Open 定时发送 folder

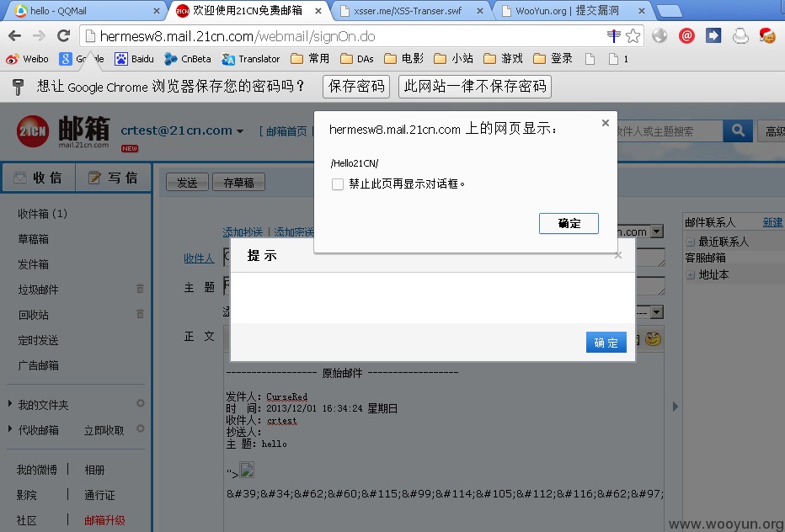tap(38, 340)
